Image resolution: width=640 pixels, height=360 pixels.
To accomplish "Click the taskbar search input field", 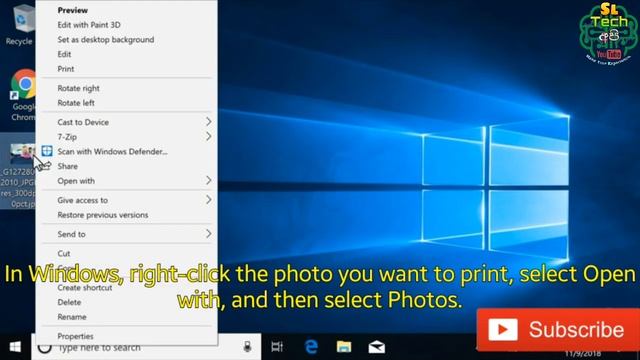I will 146,347.
